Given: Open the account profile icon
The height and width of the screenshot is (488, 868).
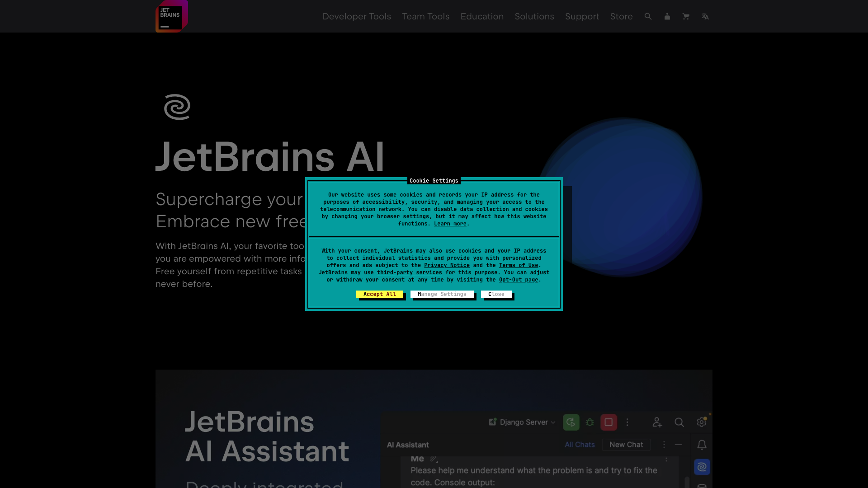Looking at the screenshot, I should point(667,16).
